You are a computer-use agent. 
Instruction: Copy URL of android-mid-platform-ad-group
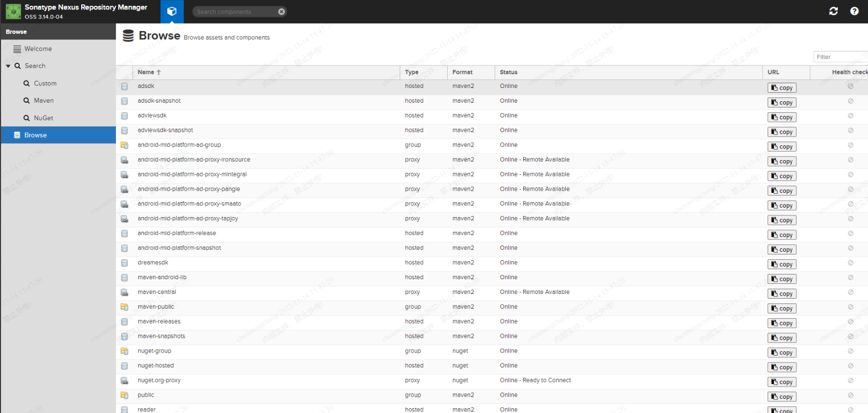coord(782,147)
